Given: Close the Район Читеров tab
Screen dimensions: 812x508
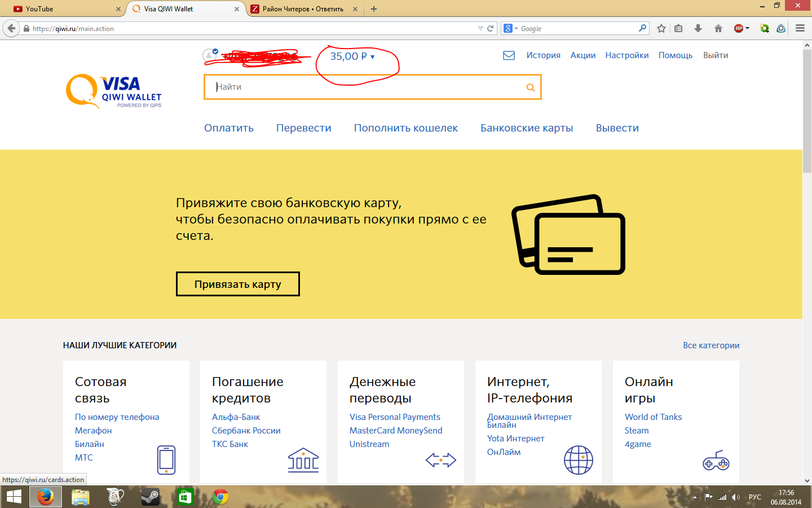Looking at the screenshot, I should tap(355, 9).
